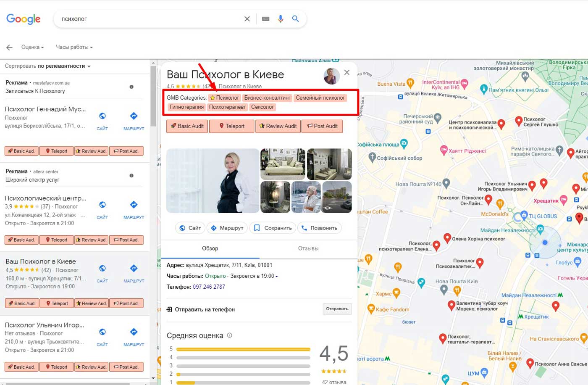Clear the search box with the X icon
The image size is (588, 385).
point(247,19)
